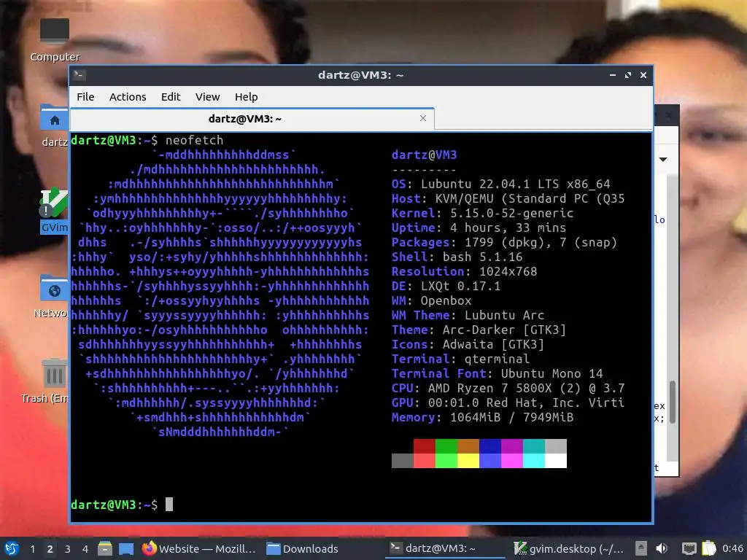747x560 pixels.
Task: Open the File menu
Action: pyautogui.click(x=85, y=97)
